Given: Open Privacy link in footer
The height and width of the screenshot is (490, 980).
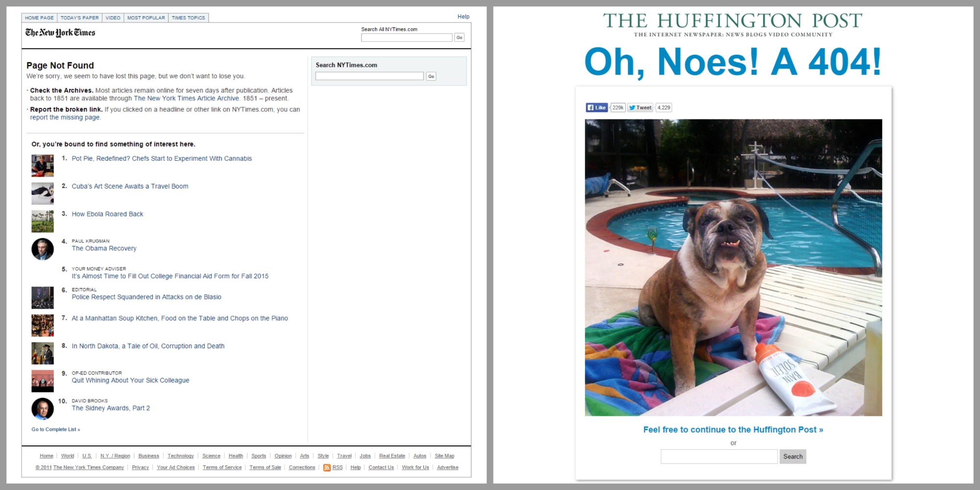Looking at the screenshot, I should (140, 468).
